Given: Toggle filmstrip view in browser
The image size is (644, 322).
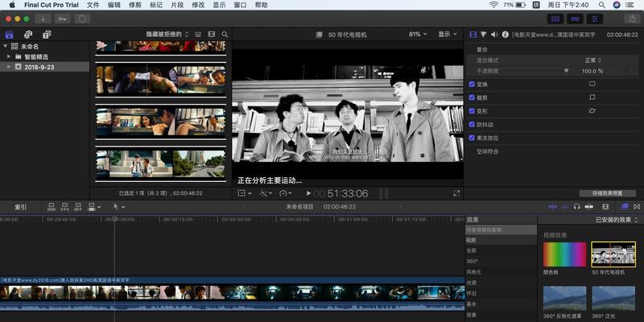Looking at the screenshot, I should 211,35.
